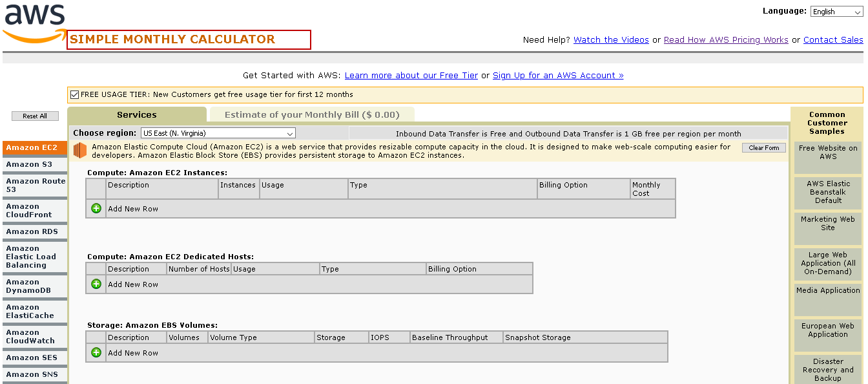Click the orange Amazon EC2 service icon
Viewport: 868px width, 384px height.
point(80,151)
